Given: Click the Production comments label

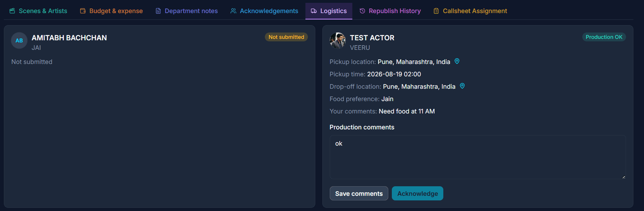Looking at the screenshot, I should [362, 127].
